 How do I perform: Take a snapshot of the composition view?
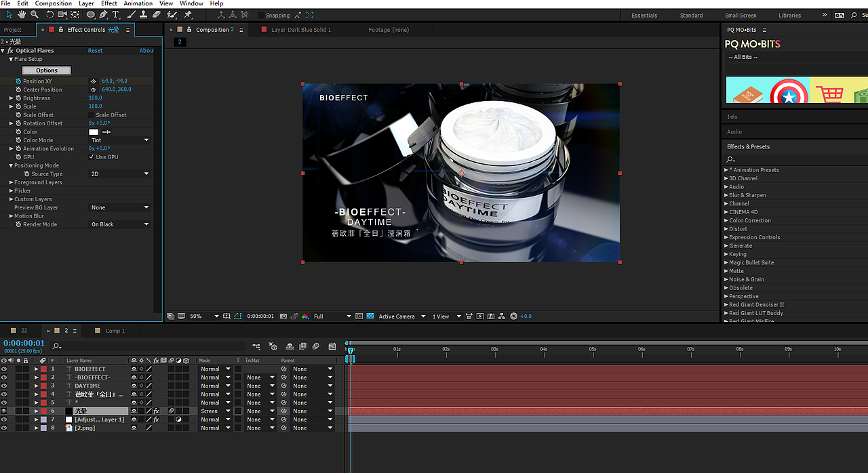(x=283, y=316)
